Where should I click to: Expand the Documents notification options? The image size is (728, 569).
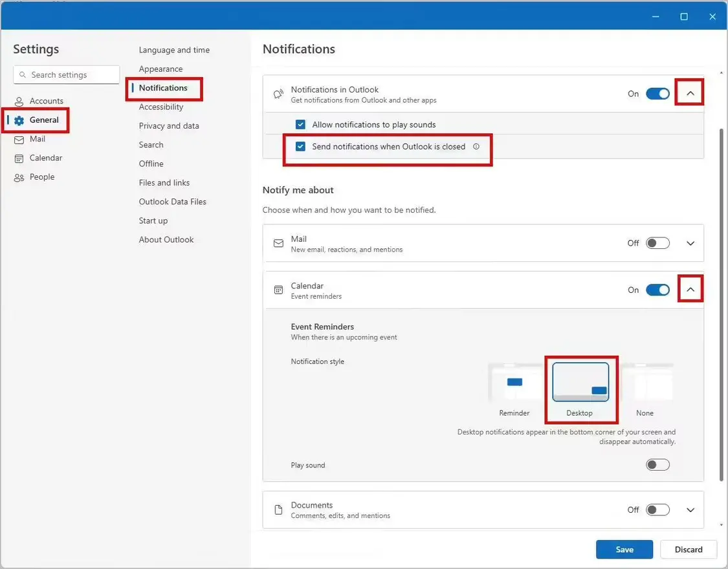pos(690,510)
